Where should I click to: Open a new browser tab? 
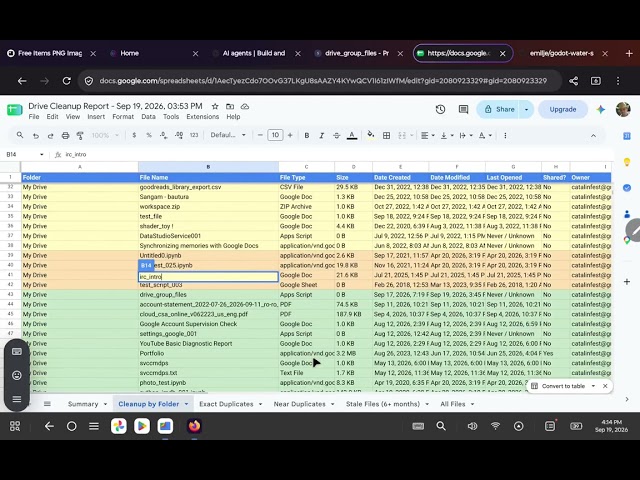[x=629, y=53]
